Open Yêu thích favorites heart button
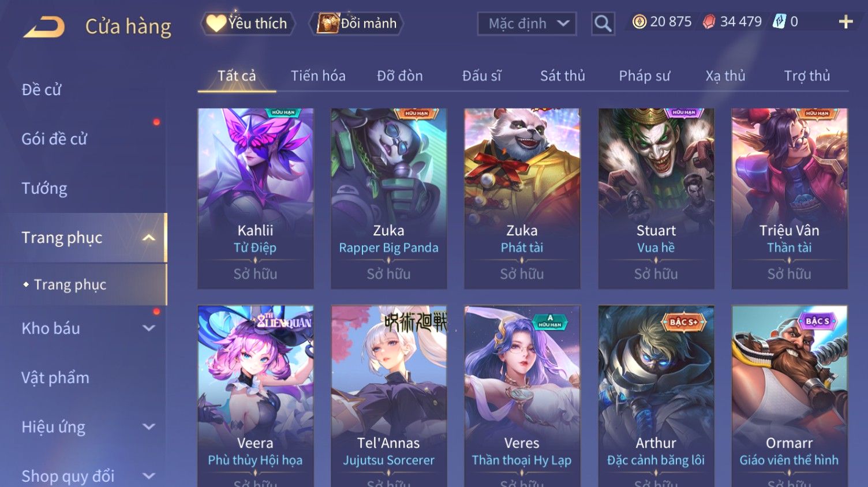The height and width of the screenshot is (487, 868). [x=248, y=24]
